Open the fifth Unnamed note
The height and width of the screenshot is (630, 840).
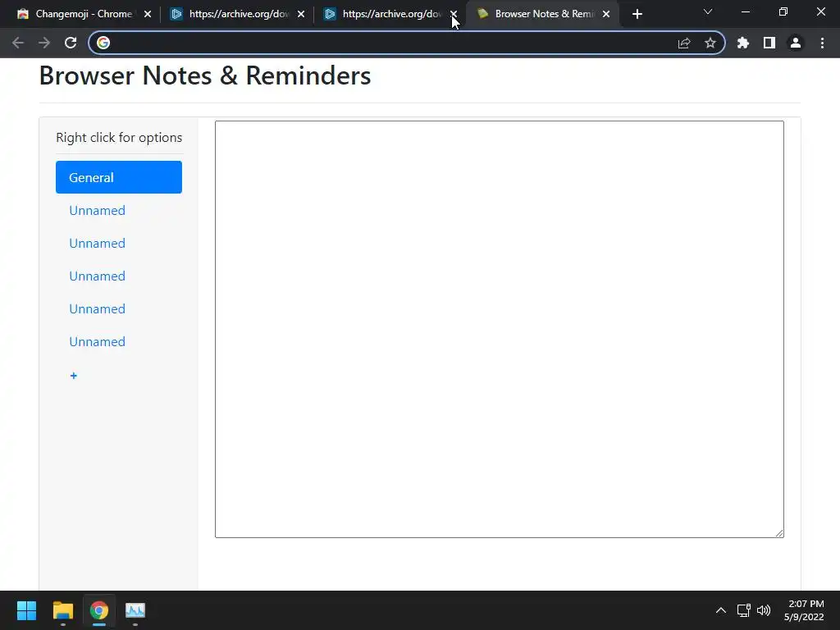tap(97, 342)
